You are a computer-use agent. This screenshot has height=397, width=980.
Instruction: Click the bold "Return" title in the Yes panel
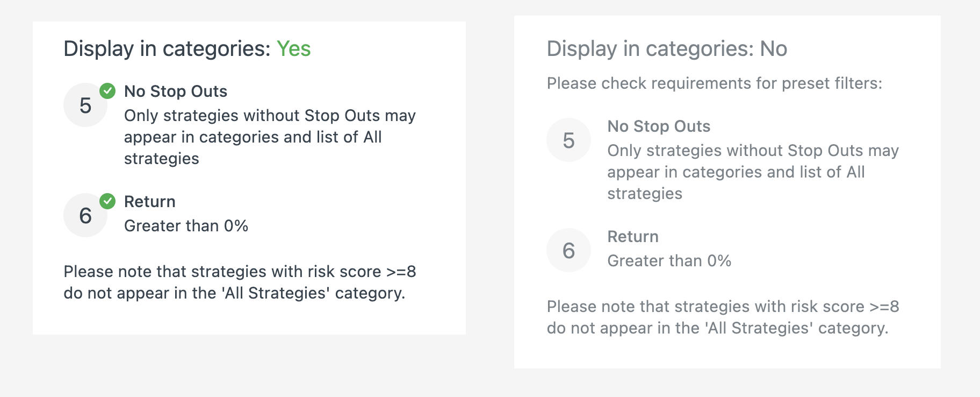150,202
